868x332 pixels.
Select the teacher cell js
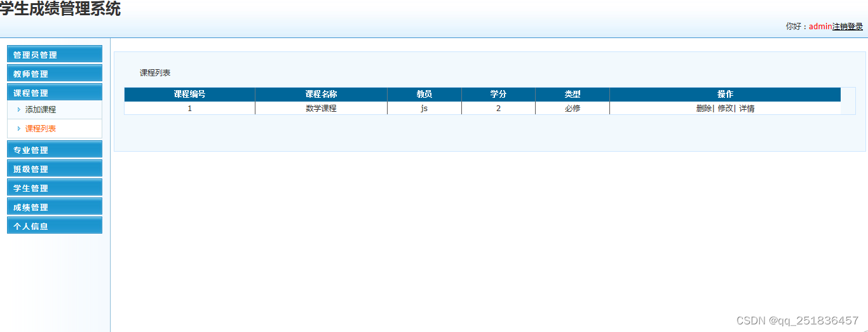tap(424, 109)
